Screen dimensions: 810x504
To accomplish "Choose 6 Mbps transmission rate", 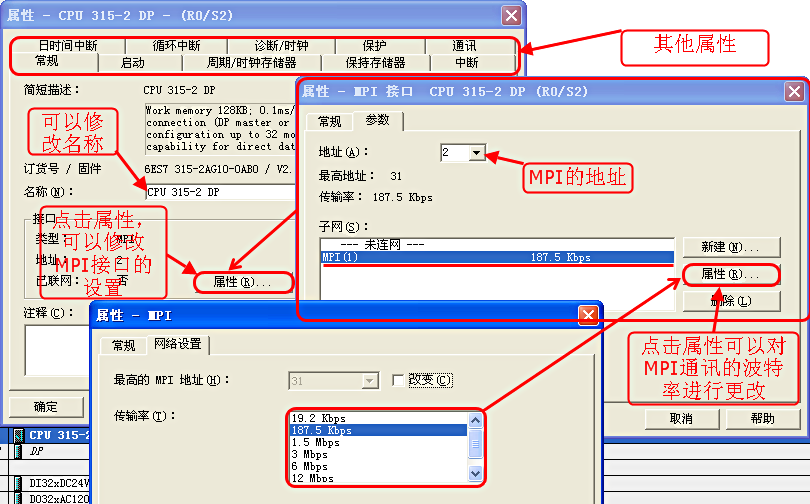I will click(x=379, y=466).
